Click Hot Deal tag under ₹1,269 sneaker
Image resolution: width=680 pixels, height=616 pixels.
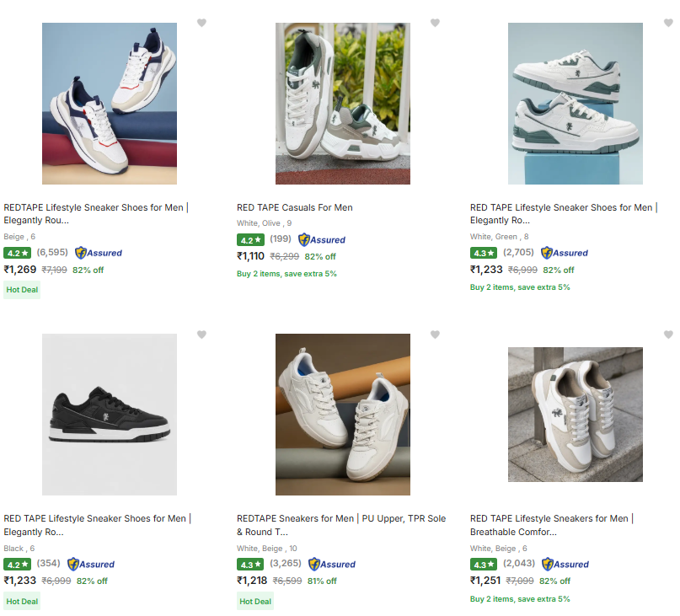(x=22, y=290)
